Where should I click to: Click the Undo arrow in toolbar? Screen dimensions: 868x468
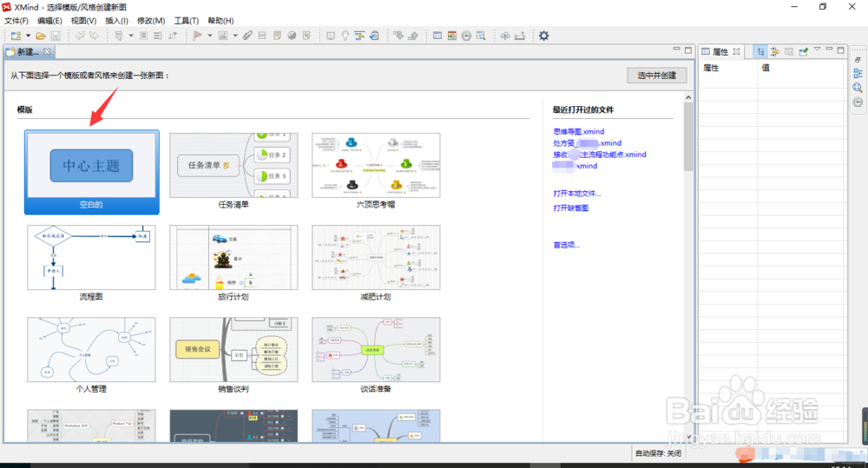tap(80, 36)
